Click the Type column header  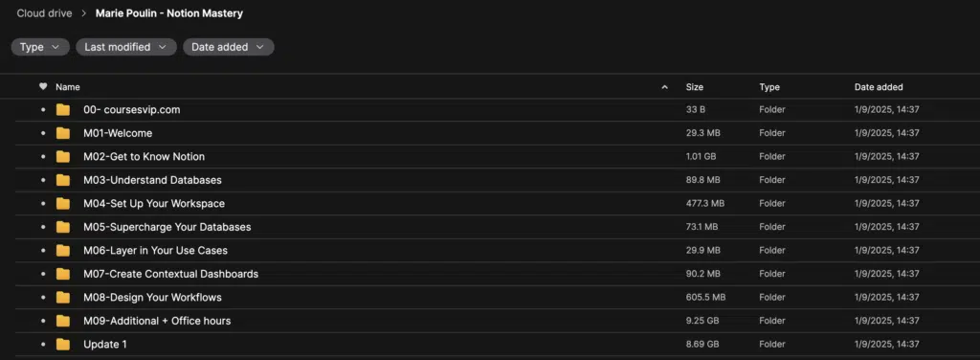[x=769, y=87]
